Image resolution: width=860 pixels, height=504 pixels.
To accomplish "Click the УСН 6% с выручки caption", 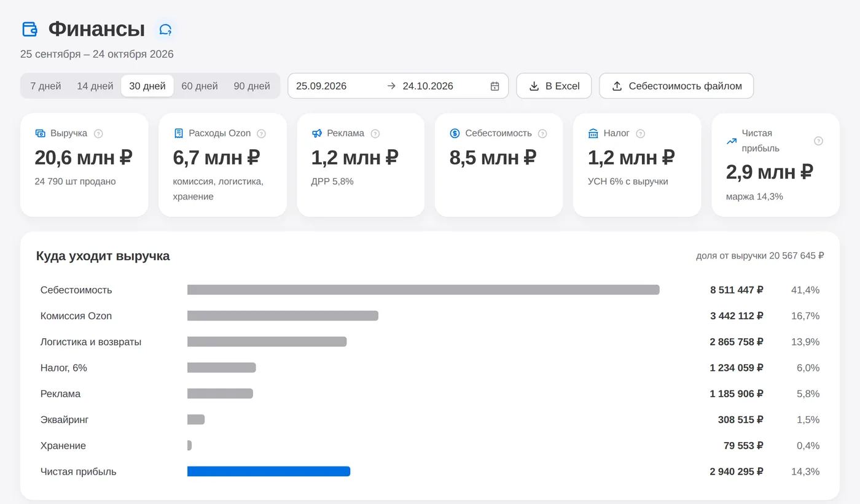I will [x=628, y=181].
